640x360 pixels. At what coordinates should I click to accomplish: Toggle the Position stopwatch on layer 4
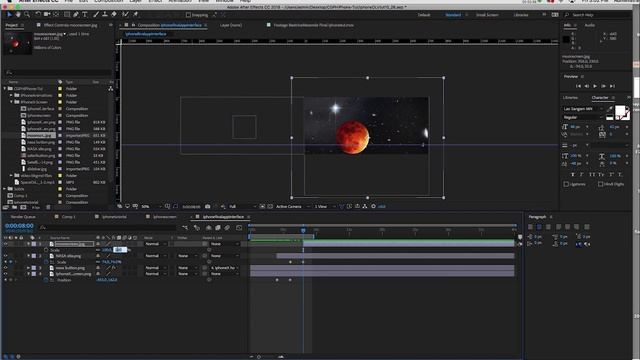46,280
